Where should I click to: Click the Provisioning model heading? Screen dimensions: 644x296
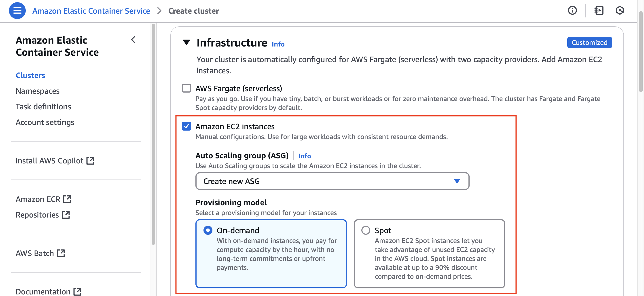231,203
